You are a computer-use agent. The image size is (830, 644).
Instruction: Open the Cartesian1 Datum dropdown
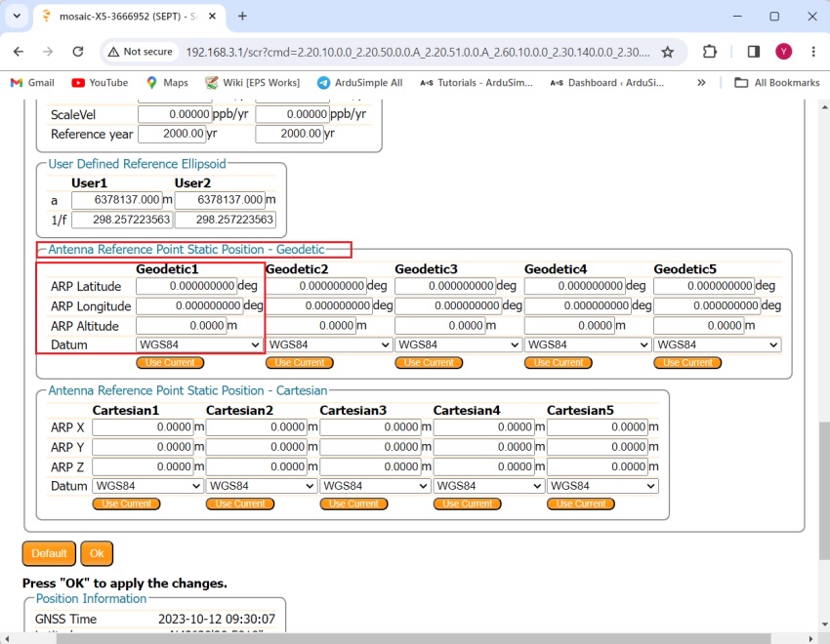coord(147,486)
